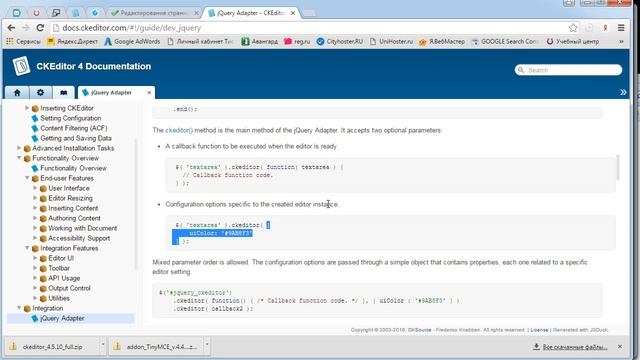Open UniHoster.ru bookmark
This screenshot has height=360, width=640.
tap(391, 41)
